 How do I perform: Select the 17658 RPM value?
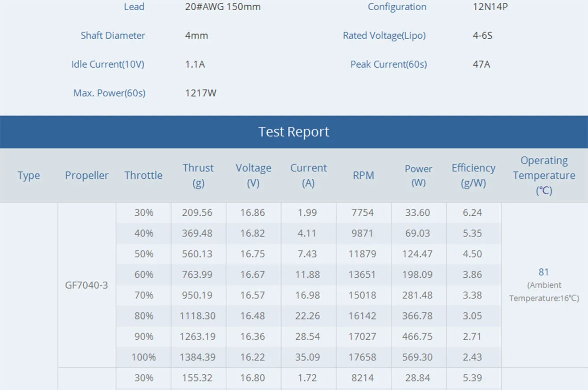[x=363, y=357]
